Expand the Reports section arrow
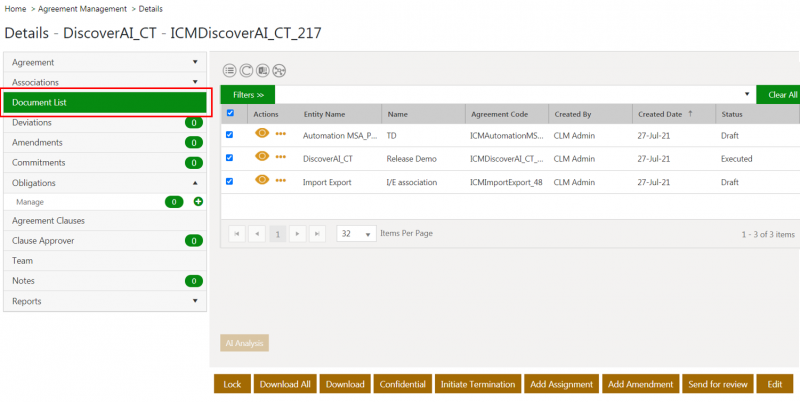800x402 pixels. (195, 301)
